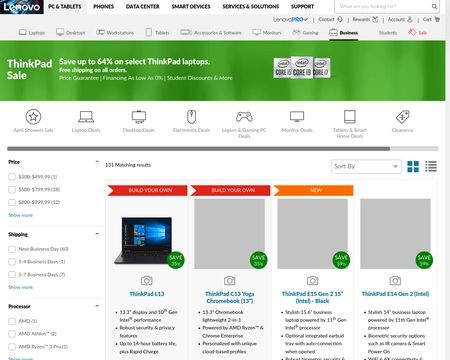Open Legion & Gaming PC Deals icon
The width and height of the screenshot is (450, 360).
(x=244, y=117)
